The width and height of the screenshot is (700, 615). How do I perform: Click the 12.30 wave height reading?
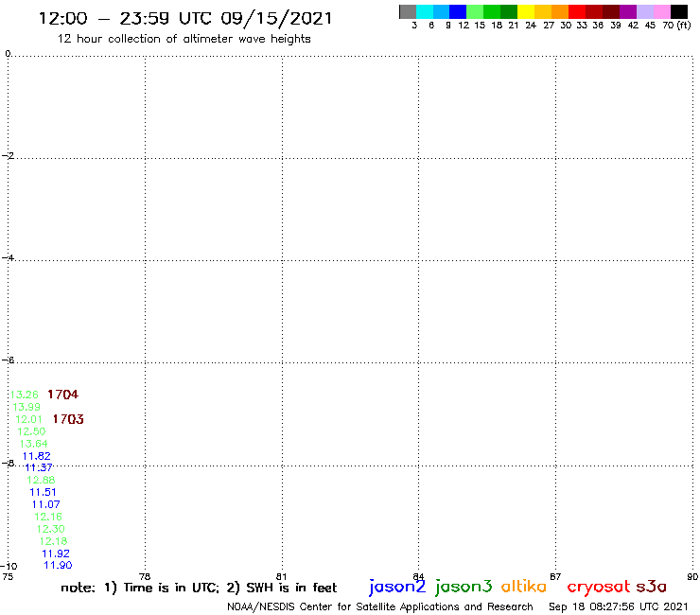coord(50,529)
